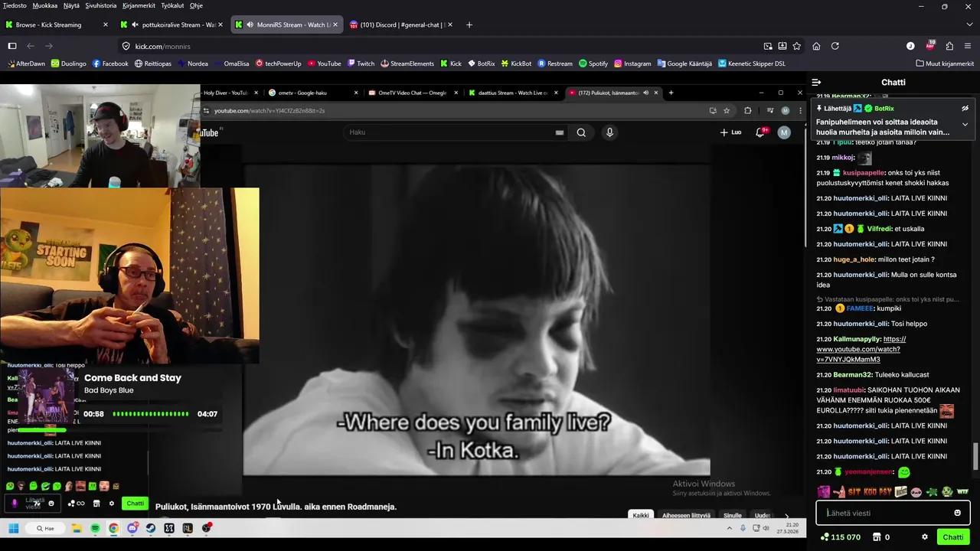Click YouTube search magnifier in stream
Screen dimensions: 980x551
(581, 132)
